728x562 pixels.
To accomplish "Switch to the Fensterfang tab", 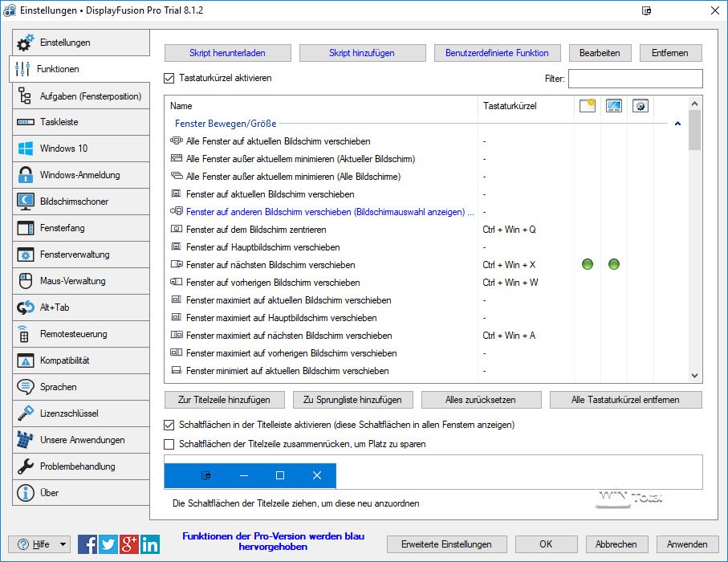I will tap(81, 228).
